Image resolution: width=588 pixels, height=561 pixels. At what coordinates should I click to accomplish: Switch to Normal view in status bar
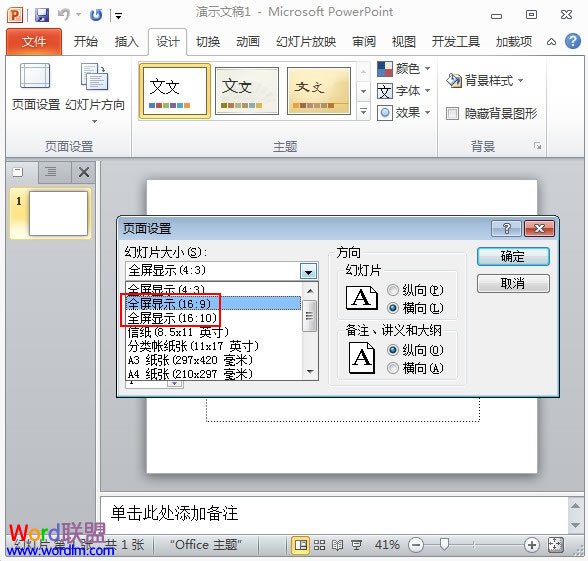(x=301, y=544)
